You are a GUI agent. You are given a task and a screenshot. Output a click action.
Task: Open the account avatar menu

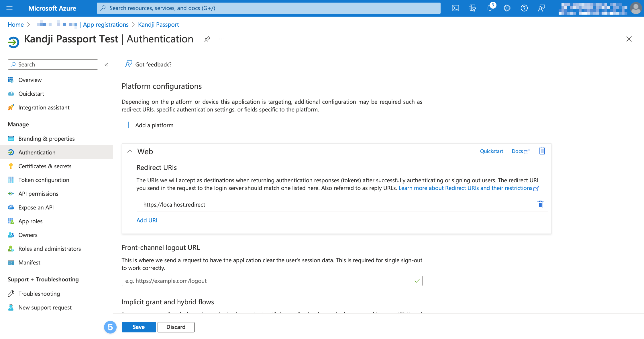pyautogui.click(x=636, y=8)
